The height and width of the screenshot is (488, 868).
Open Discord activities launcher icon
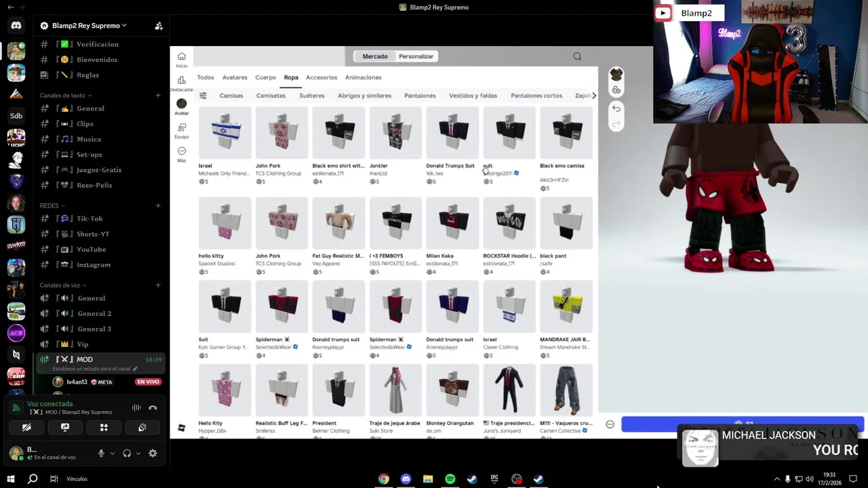coord(104,428)
